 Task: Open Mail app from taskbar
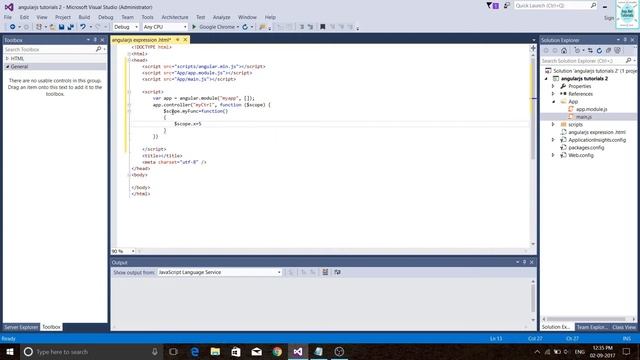click(x=257, y=351)
